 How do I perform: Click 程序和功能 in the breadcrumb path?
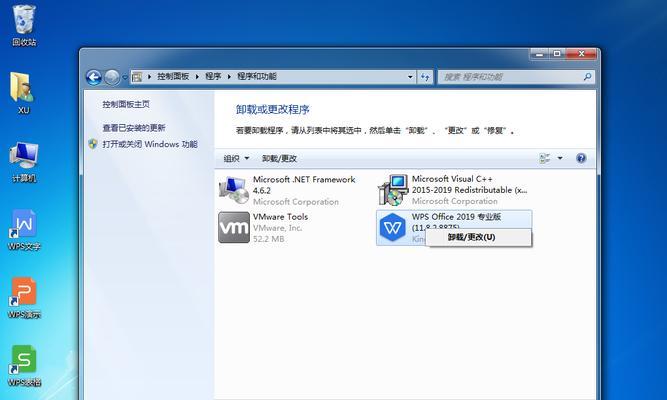tap(257, 77)
